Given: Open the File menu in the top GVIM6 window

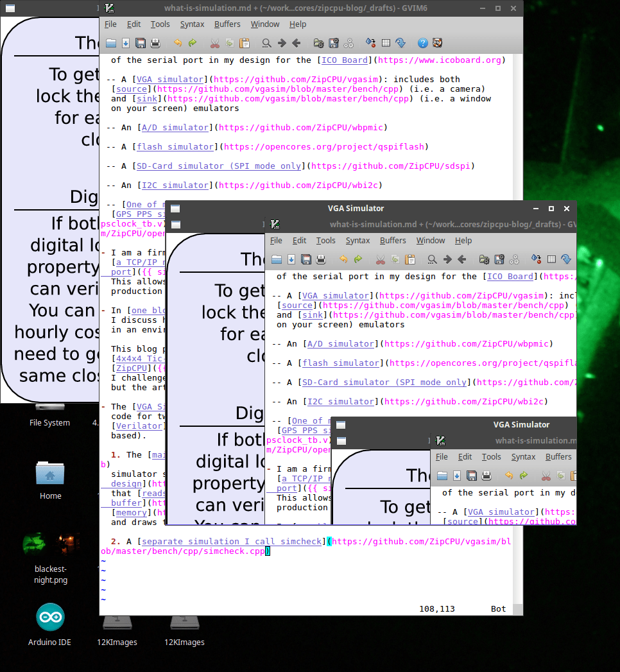Looking at the screenshot, I should 110,24.
